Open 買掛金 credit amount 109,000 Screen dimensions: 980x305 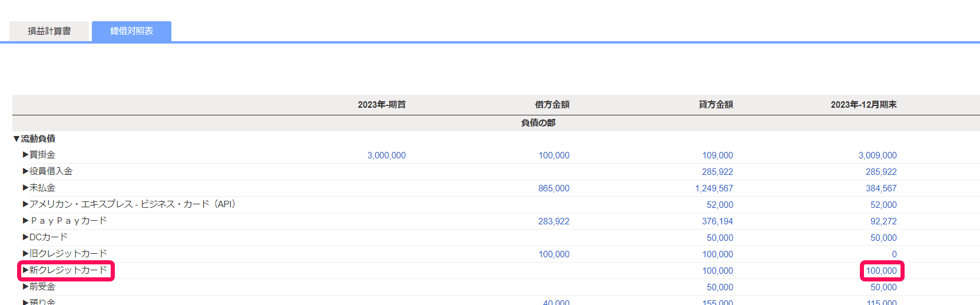(x=717, y=155)
